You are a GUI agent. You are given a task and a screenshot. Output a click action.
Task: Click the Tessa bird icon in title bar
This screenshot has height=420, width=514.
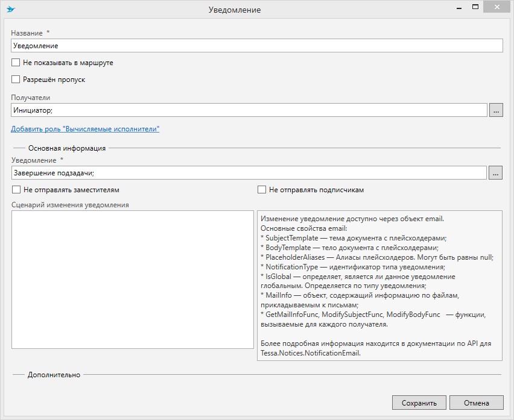pos(10,10)
